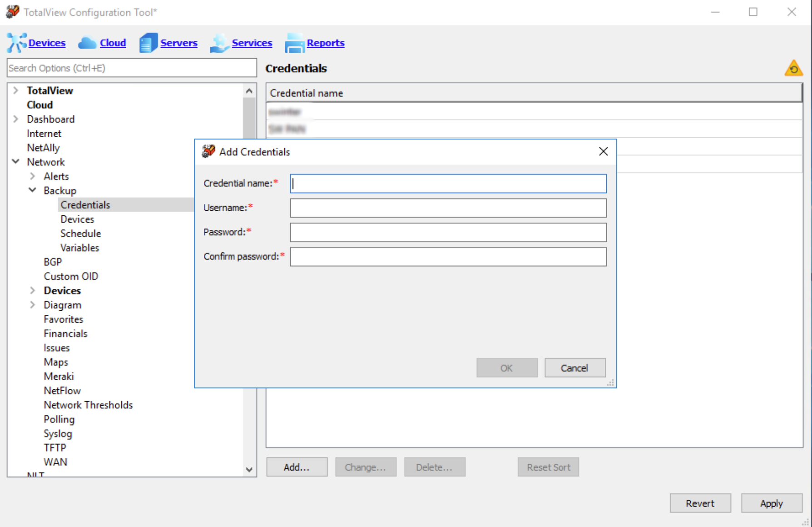Select Cloud in the options tree
The height and width of the screenshot is (527, 812).
40,104
